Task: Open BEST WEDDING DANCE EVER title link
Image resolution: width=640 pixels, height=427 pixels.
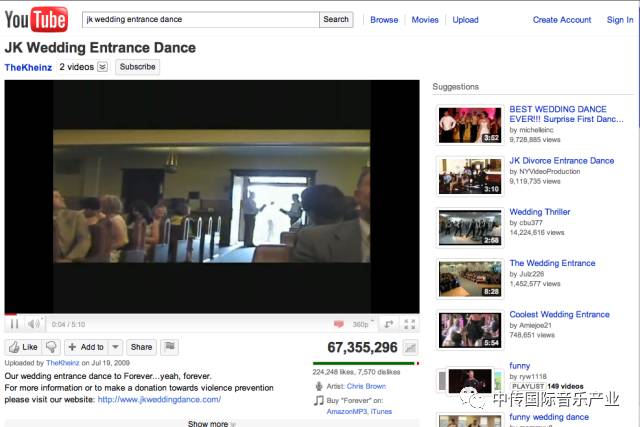Action: coord(566,114)
